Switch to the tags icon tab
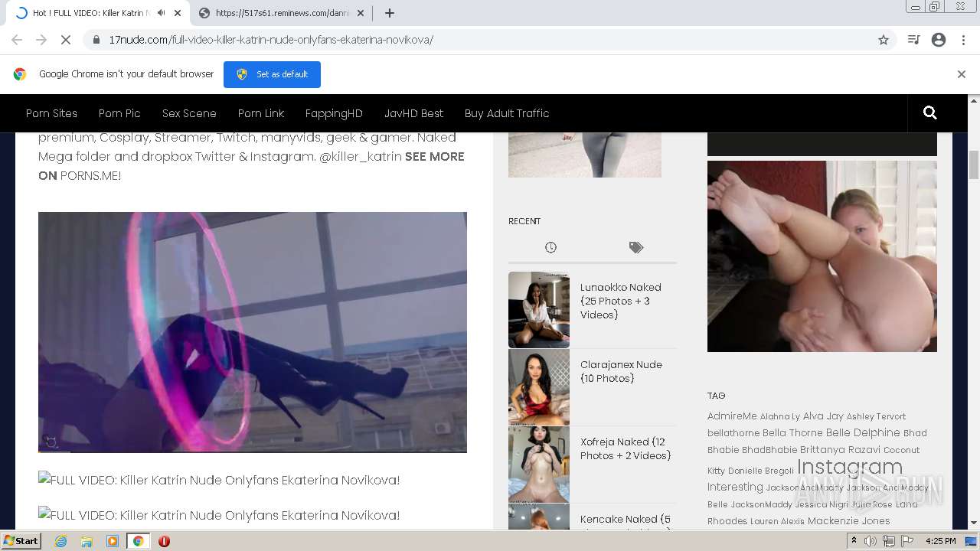This screenshot has width=980, height=551. pyautogui.click(x=636, y=247)
